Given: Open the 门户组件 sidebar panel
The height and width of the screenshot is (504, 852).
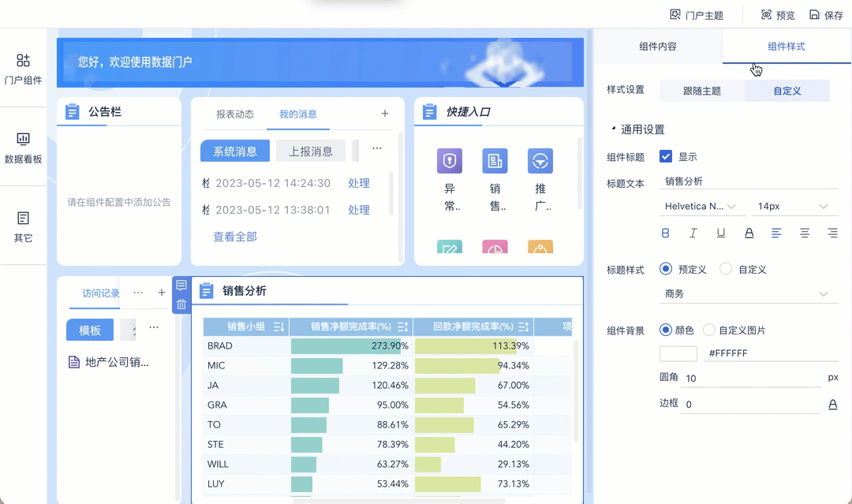Looking at the screenshot, I should tap(23, 69).
